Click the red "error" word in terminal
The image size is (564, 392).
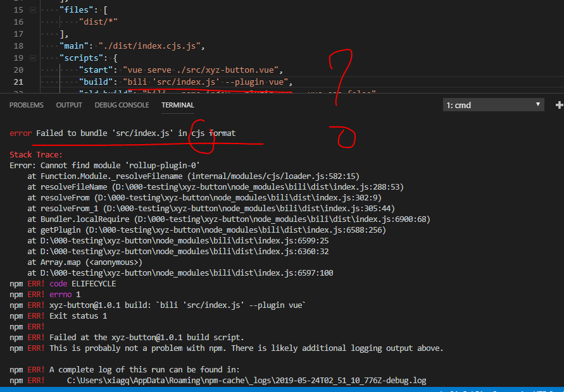pos(20,133)
